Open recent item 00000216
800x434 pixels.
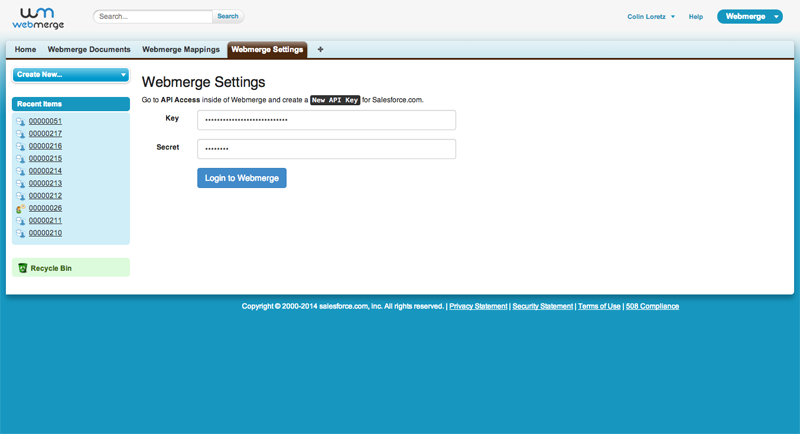point(45,146)
